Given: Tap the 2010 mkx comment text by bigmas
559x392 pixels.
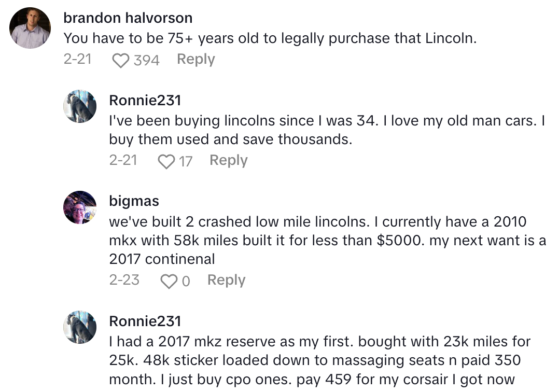Looking at the screenshot, I should coord(327,240).
